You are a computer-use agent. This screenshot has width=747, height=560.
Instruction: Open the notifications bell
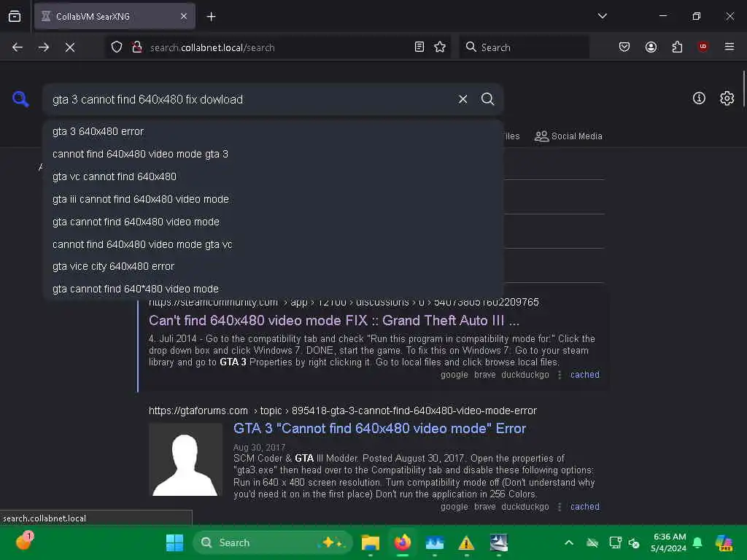697,542
